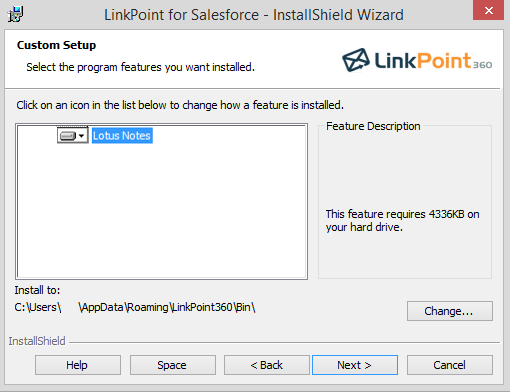The height and width of the screenshot is (392, 510).
Task: Open Help for Custom Setup
Action: click(x=78, y=365)
